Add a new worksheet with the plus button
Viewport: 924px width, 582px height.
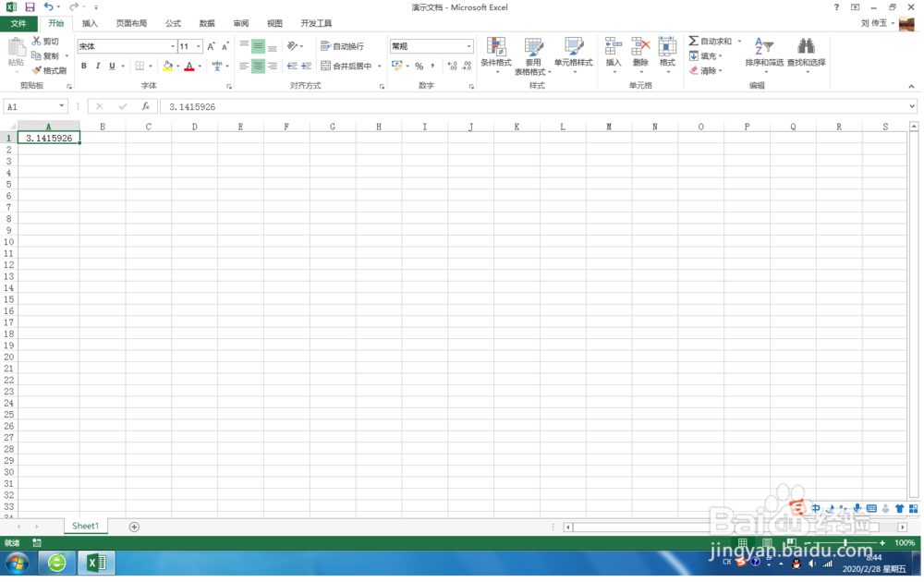coord(134,525)
